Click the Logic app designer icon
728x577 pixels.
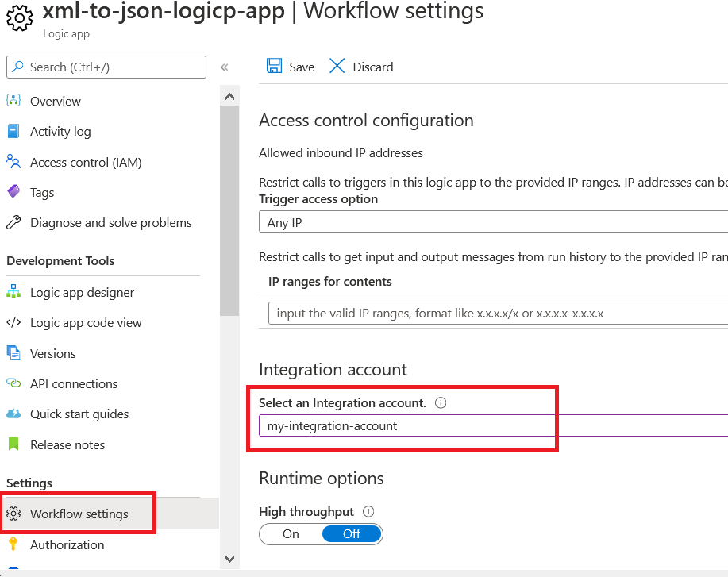[13, 291]
